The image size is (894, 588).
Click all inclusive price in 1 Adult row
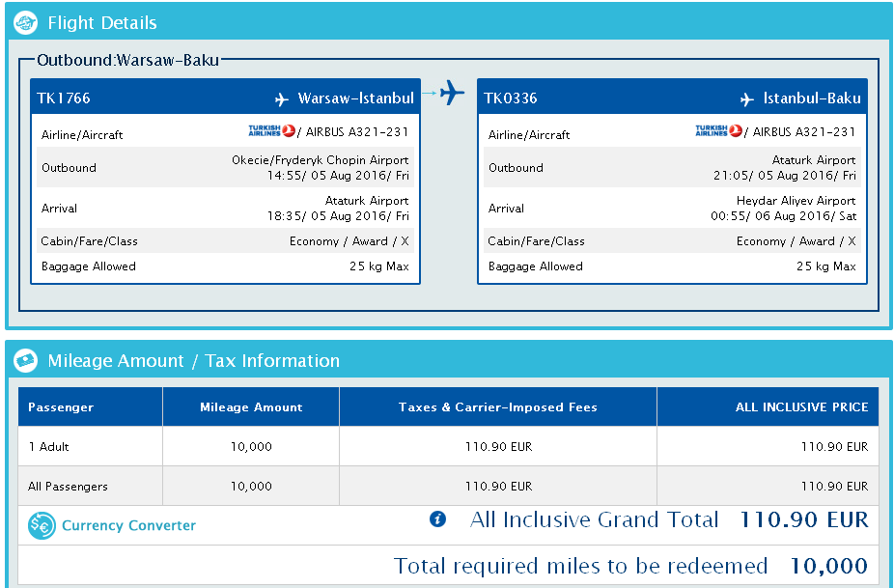click(x=835, y=447)
